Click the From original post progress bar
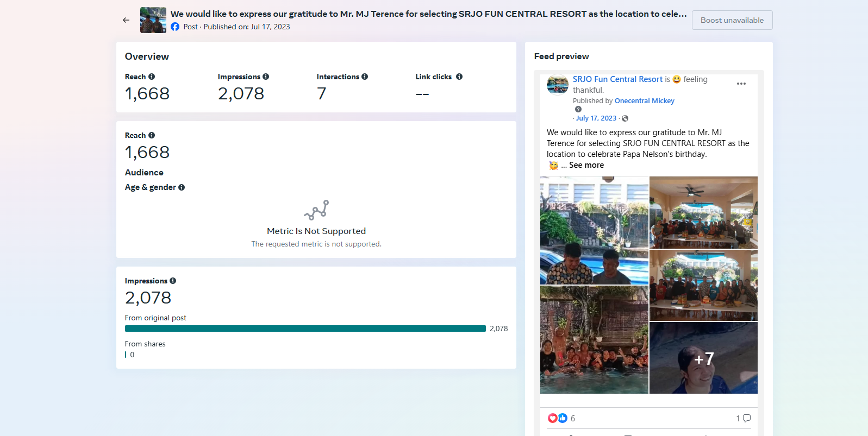Image resolution: width=868 pixels, height=436 pixels. pos(305,328)
